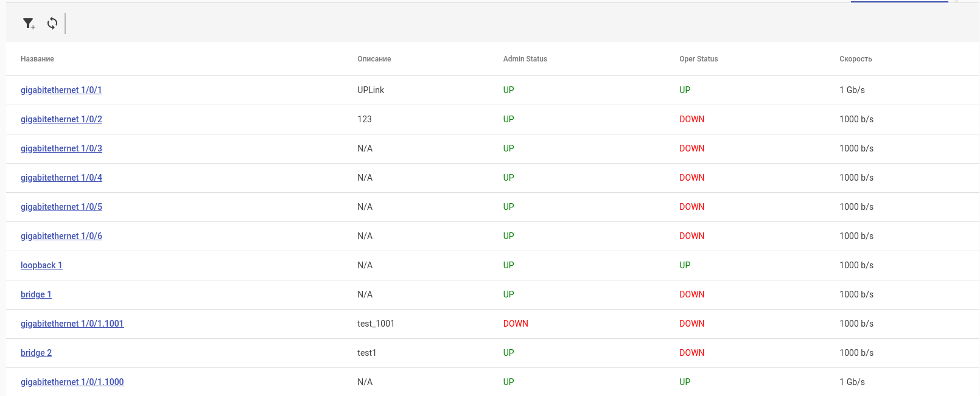Screen dimensions: 980x396
Task: Click the bridge 1 link
Action: tap(36, 294)
